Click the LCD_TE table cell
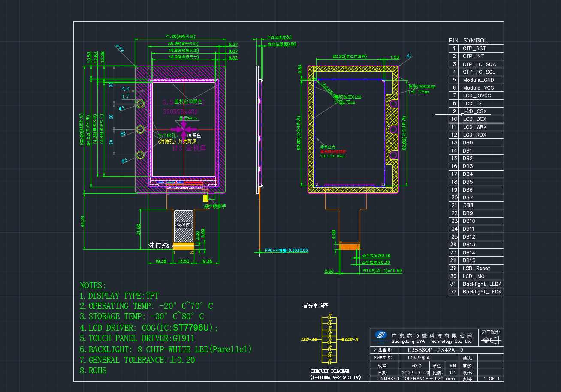 pyautogui.click(x=481, y=103)
